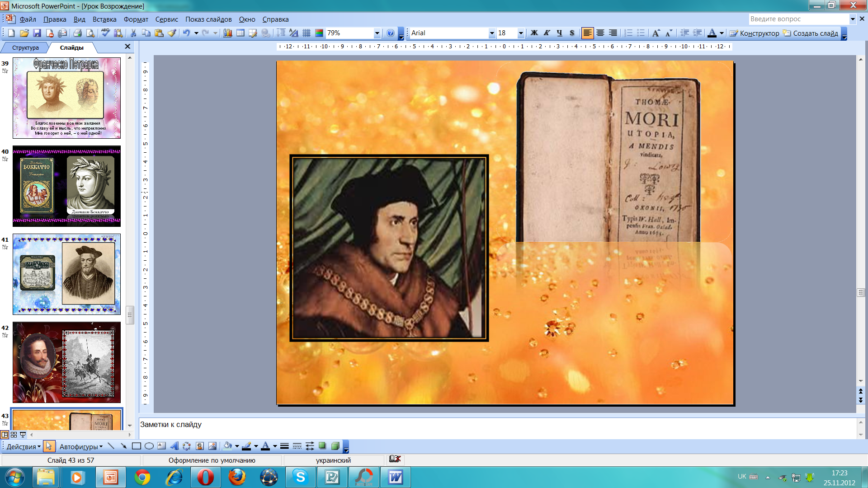Select the Line drawing tool
This screenshot has width=868, height=488.
click(111, 446)
